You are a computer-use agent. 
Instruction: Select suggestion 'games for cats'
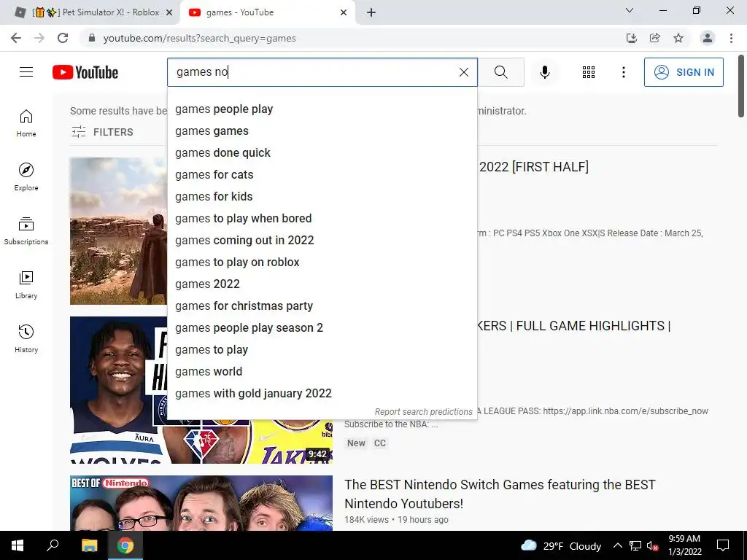[x=322, y=175]
